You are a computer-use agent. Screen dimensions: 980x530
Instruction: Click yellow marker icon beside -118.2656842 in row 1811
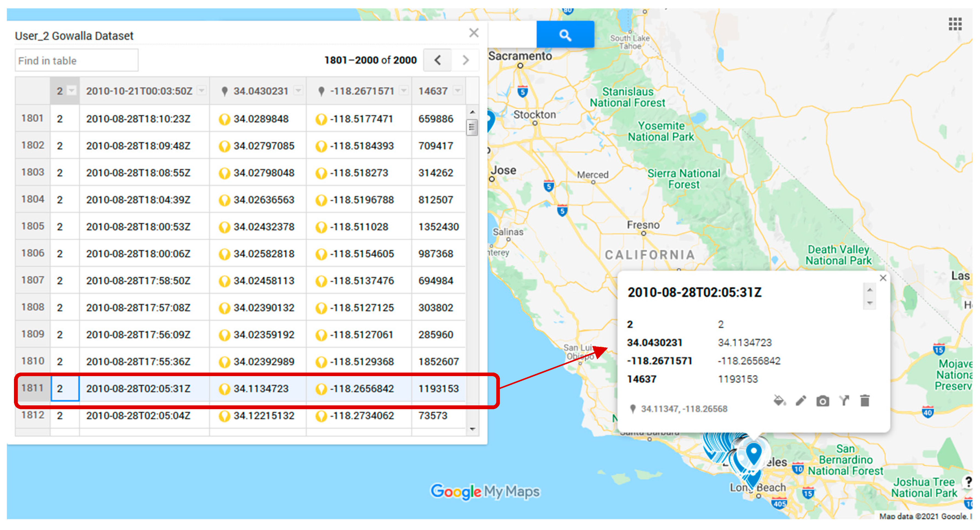pos(321,389)
